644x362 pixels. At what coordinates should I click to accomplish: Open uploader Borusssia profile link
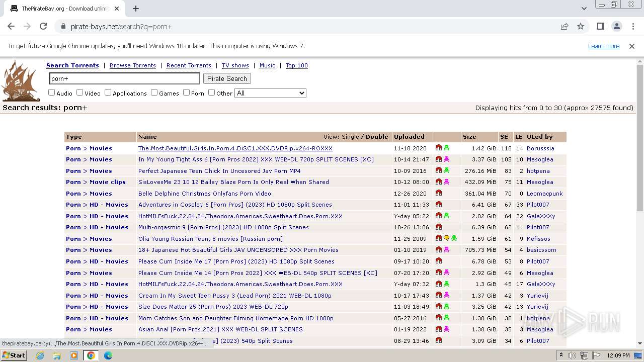[x=540, y=148]
